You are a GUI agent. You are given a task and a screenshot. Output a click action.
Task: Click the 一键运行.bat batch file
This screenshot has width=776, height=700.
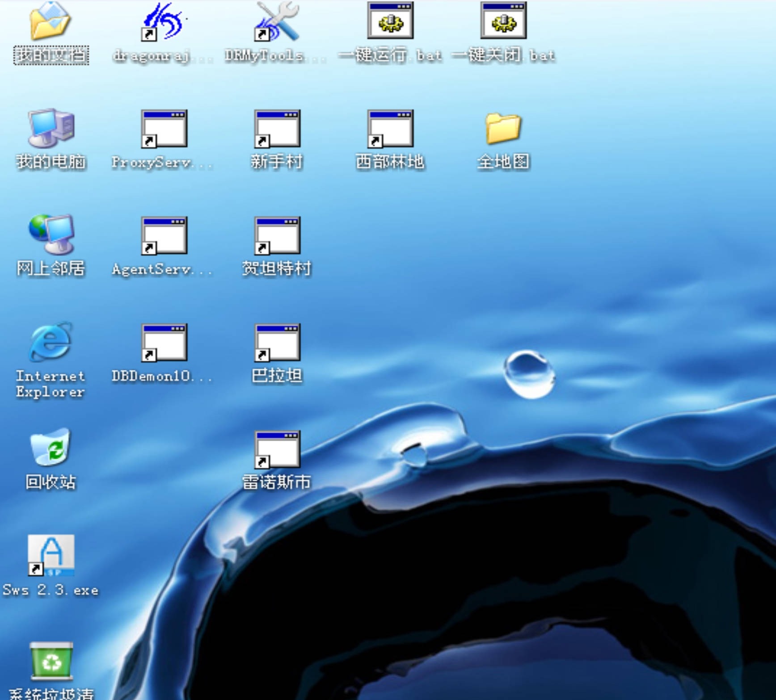click(x=390, y=20)
